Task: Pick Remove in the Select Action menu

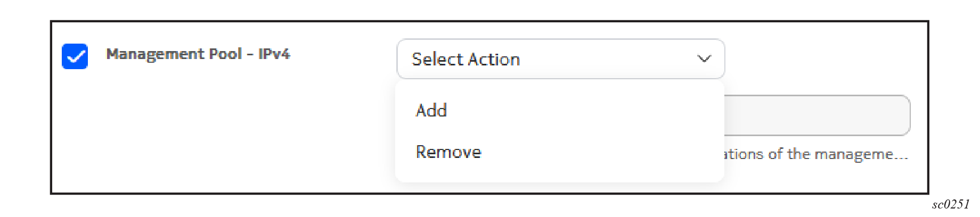Action: (x=448, y=152)
